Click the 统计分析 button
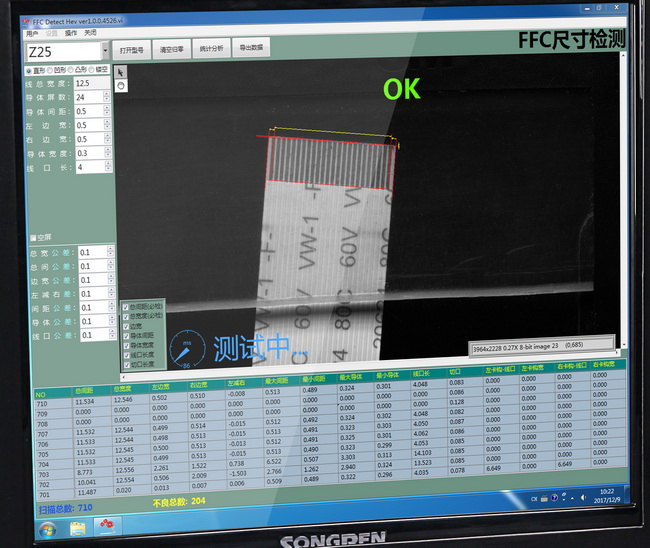The width and height of the screenshot is (650, 548). click(211, 48)
